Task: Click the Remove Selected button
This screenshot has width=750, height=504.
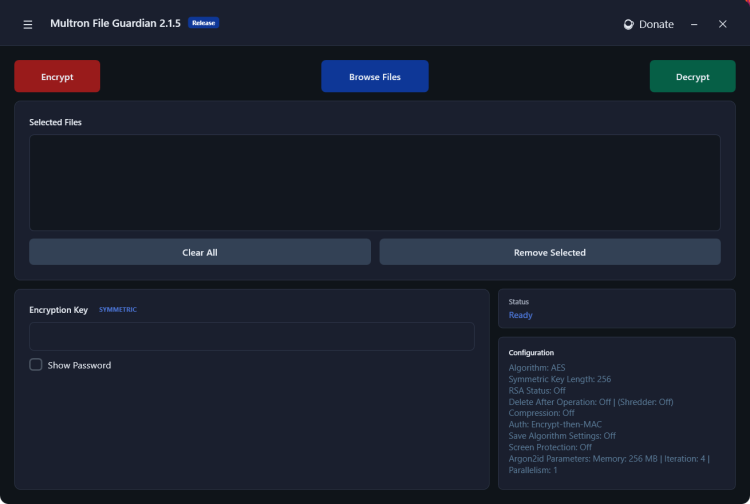Action: click(549, 252)
